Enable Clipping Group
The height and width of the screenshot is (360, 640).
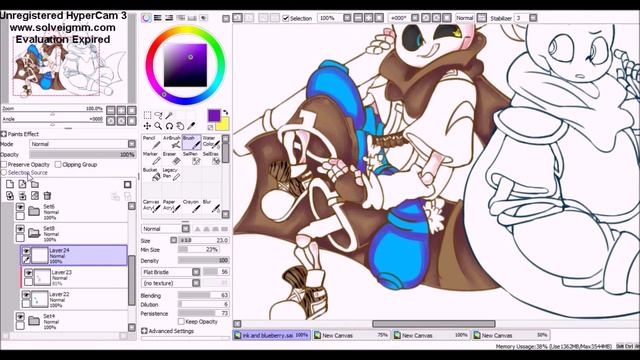tap(58, 164)
